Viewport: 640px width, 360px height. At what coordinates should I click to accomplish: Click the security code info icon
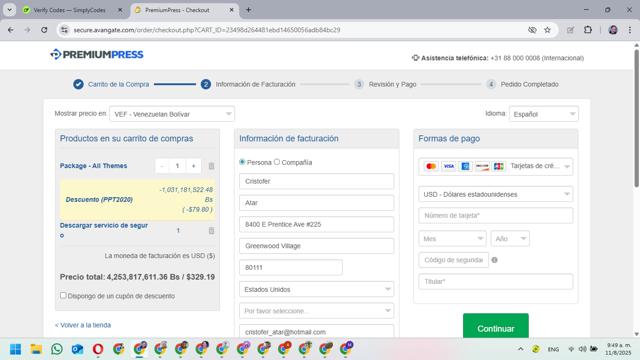494,260
